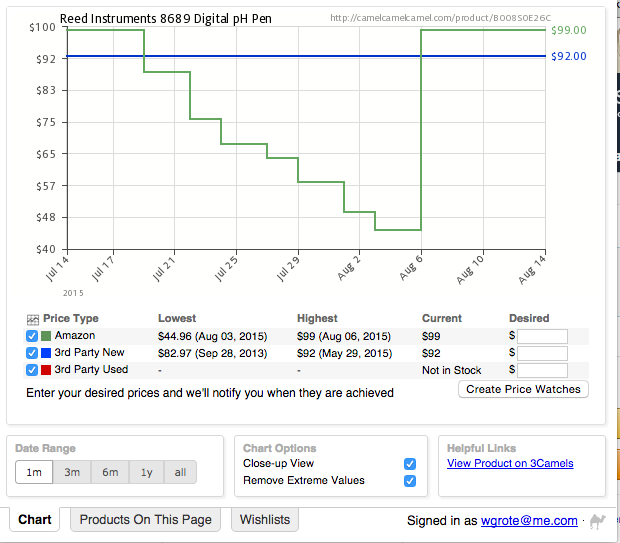This screenshot has width=620, height=543.
Task: Click the Not in Stock current value
Action: [x=452, y=370]
